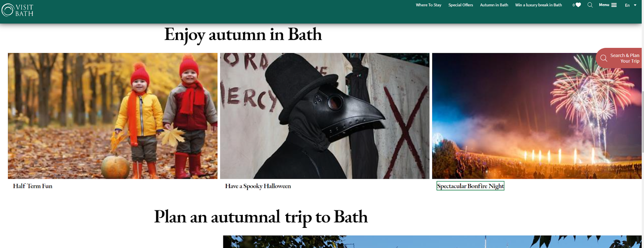The height and width of the screenshot is (248, 644).
Task: Select the En language label
Action: [x=627, y=5]
